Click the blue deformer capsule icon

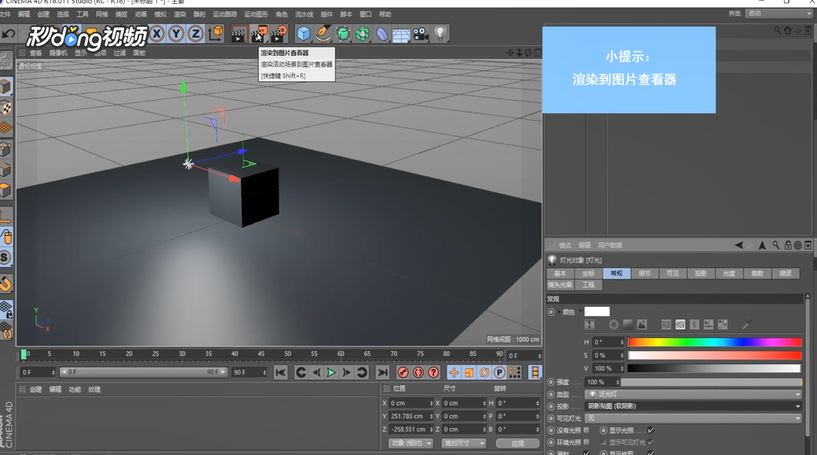coord(382,34)
